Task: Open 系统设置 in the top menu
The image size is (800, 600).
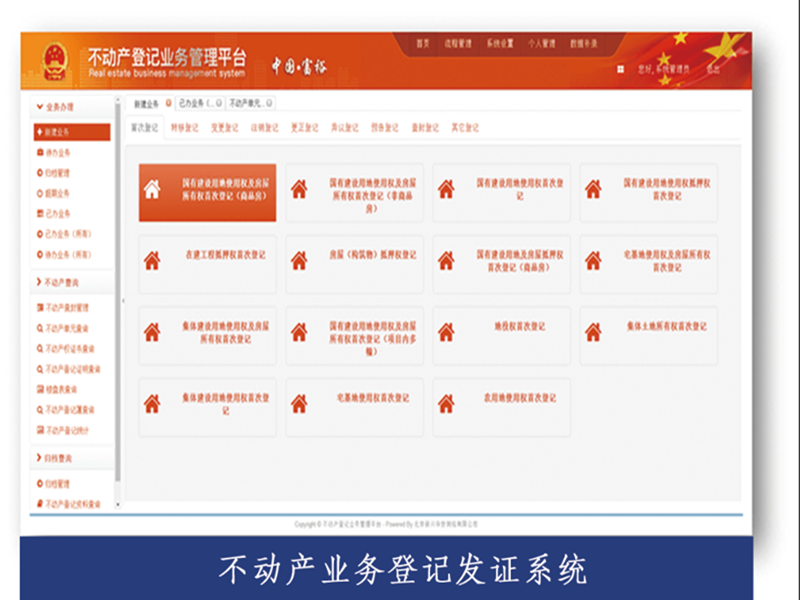Action: 500,44
